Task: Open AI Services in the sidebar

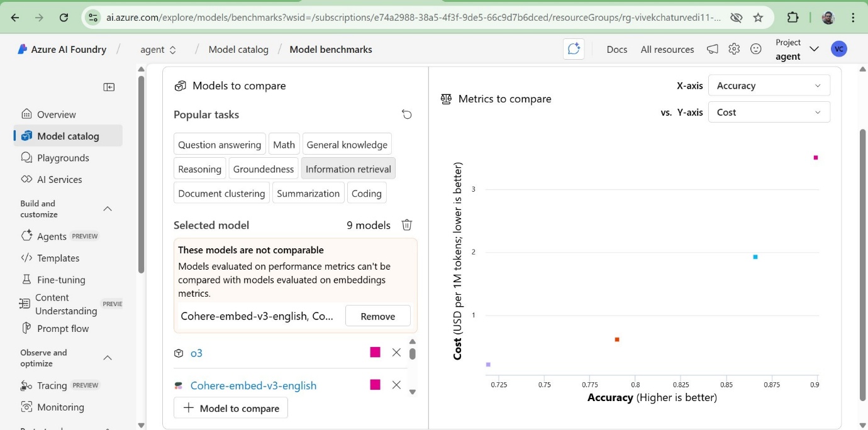Action: click(68, 179)
